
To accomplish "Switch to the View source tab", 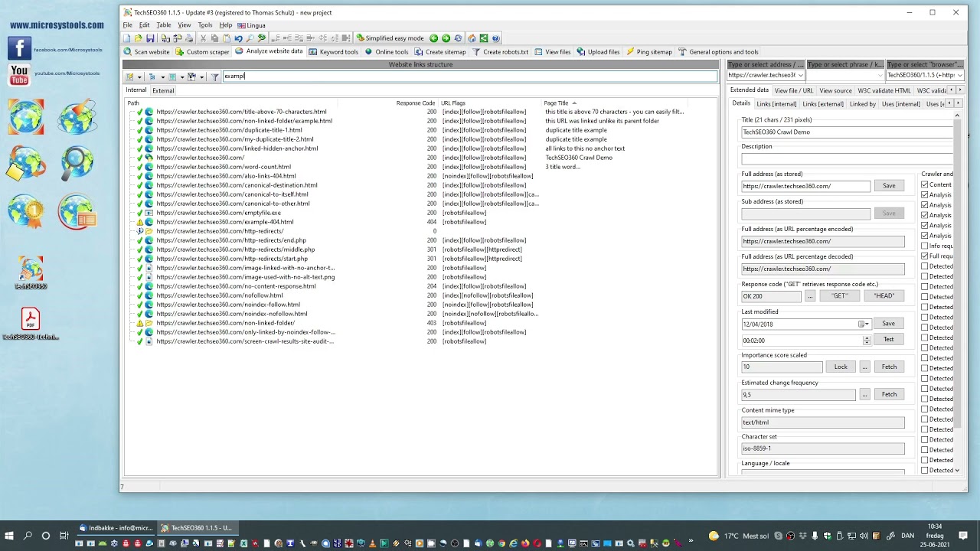I will pyautogui.click(x=835, y=90).
